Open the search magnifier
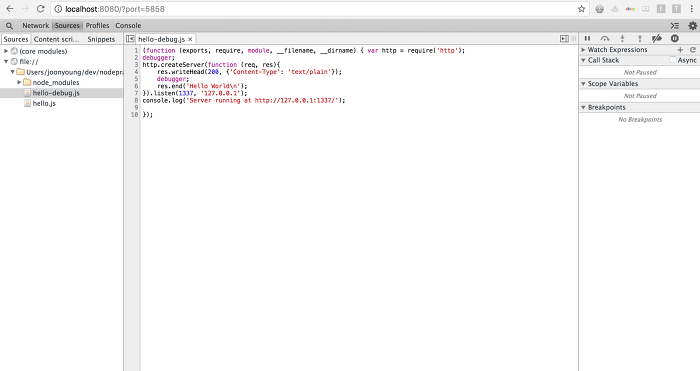Image resolution: width=700 pixels, height=371 pixels. [x=9, y=26]
